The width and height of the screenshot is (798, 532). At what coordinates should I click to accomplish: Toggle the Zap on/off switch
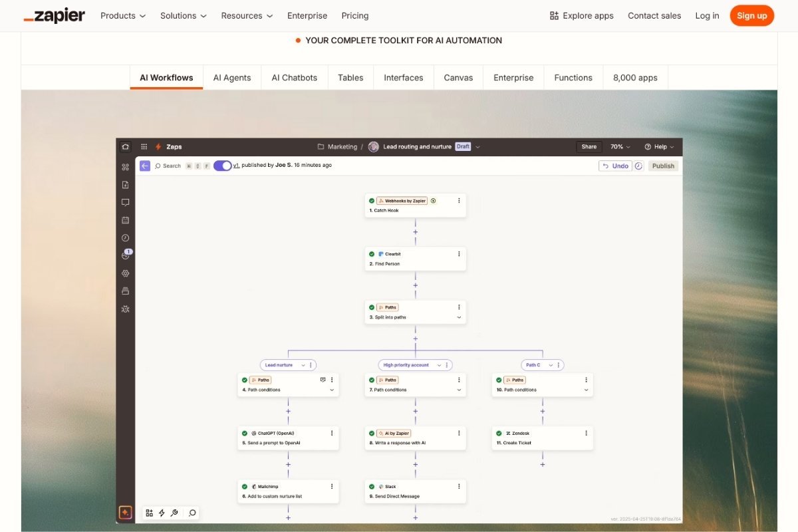[x=222, y=166]
